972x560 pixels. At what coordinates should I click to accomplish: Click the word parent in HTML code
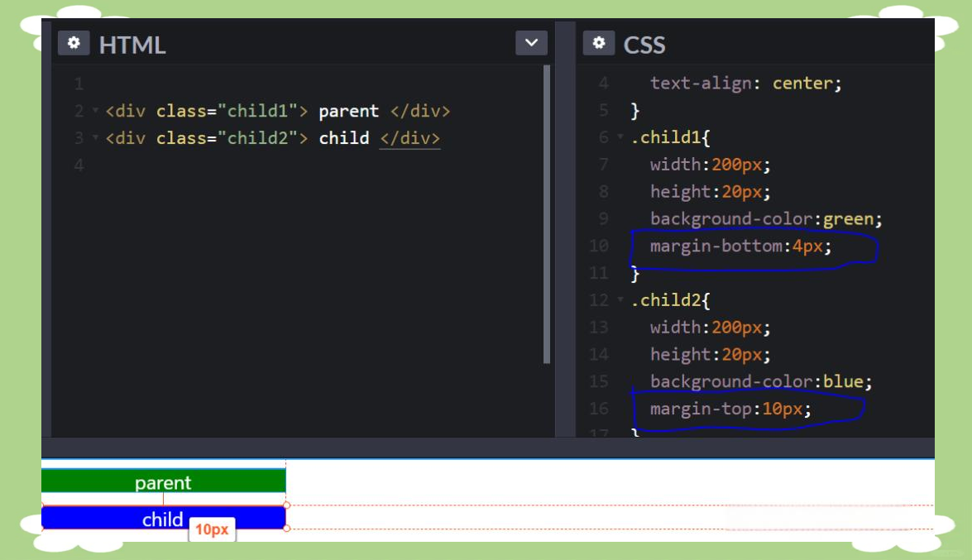(348, 111)
